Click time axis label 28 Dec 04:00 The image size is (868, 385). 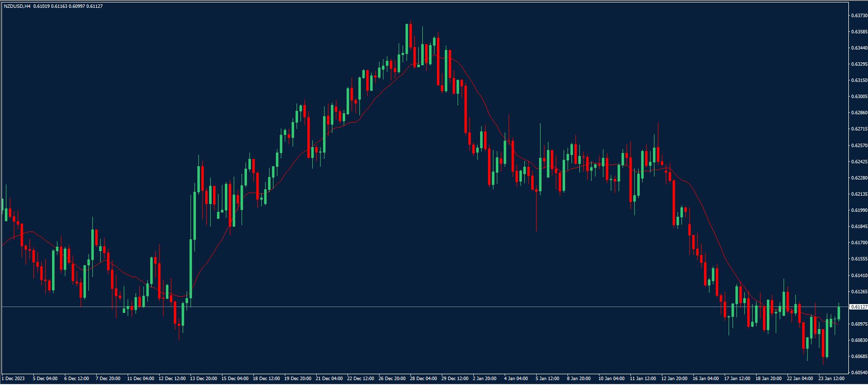(x=423, y=379)
